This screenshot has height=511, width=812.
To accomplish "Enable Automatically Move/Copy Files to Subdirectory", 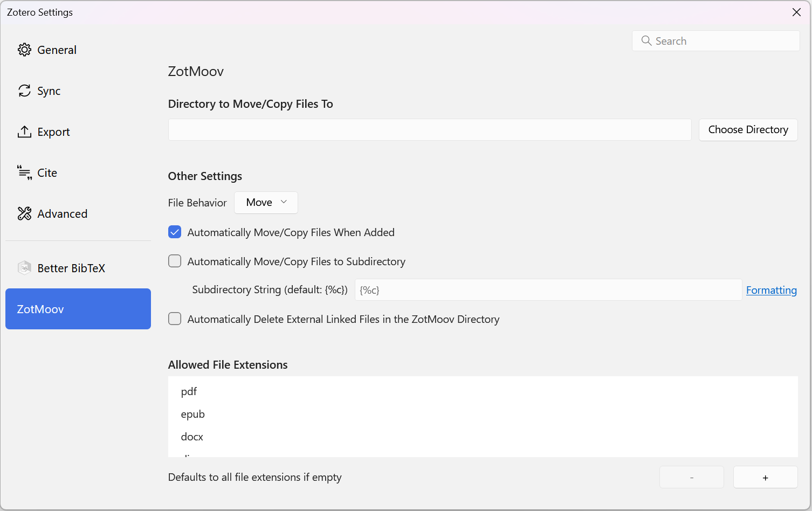I will coord(175,261).
